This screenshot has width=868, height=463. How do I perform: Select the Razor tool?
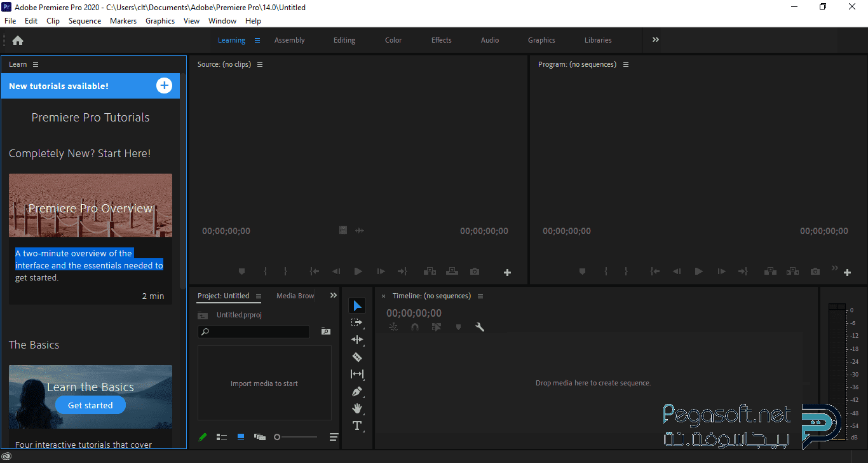(357, 357)
